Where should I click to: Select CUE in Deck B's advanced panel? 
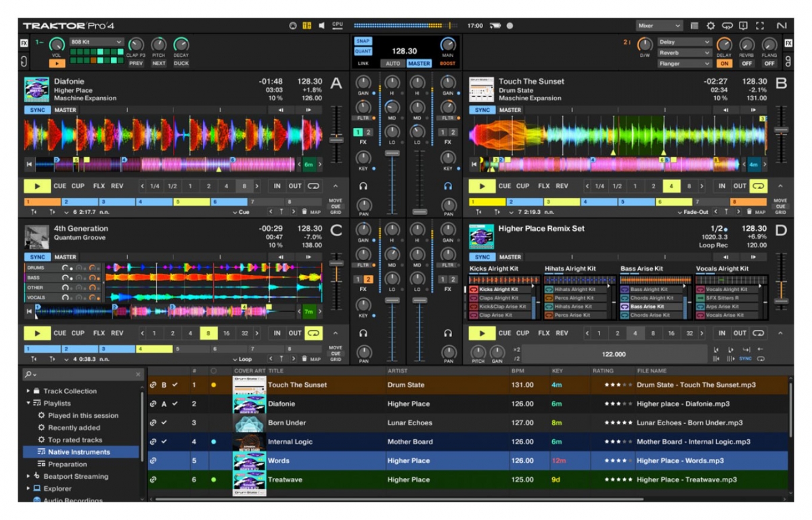pos(781,207)
